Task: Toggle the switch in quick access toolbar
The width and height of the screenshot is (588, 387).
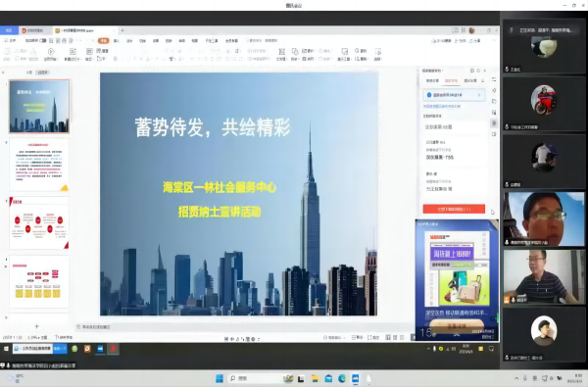Action: [x=43, y=40]
